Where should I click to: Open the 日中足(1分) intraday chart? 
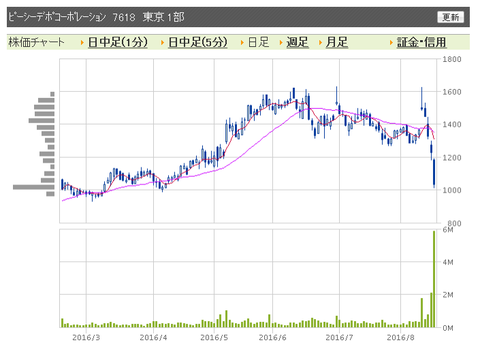[x=118, y=42]
